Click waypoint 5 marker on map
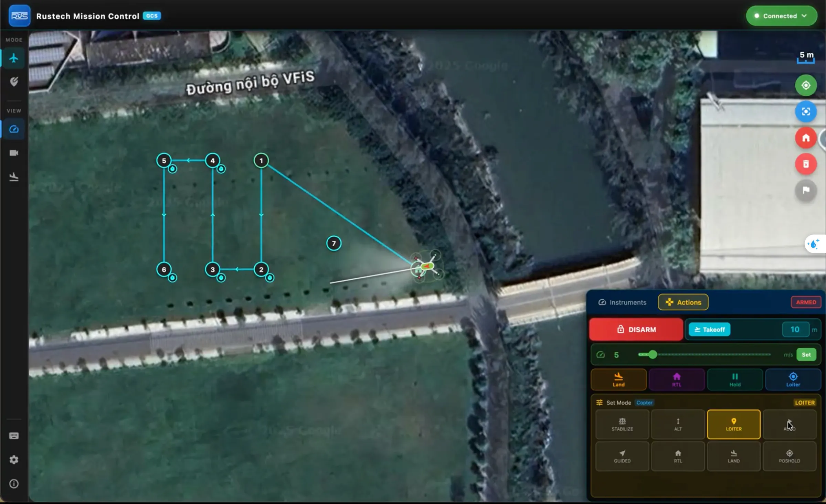This screenshot has width=826, height=504. 164,160
